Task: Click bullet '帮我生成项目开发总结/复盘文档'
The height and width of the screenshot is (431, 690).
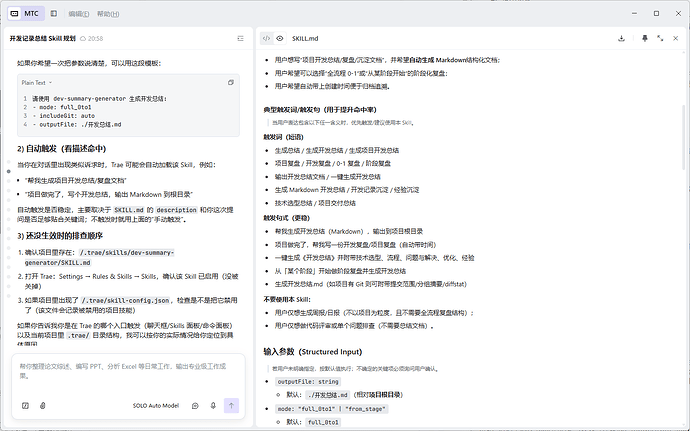Action: coord(76,181)
